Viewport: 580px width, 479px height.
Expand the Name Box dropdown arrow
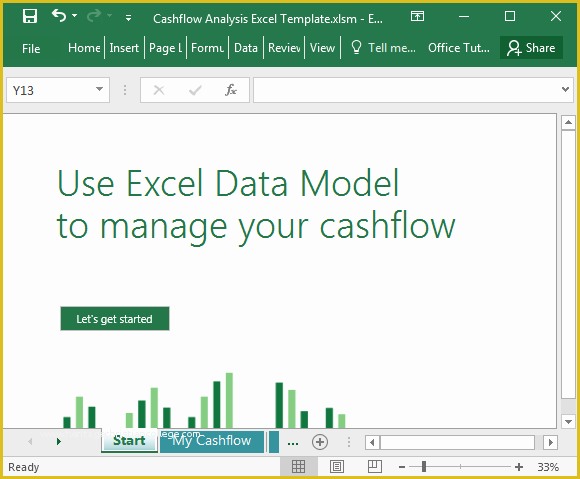(x=99, y=89)
